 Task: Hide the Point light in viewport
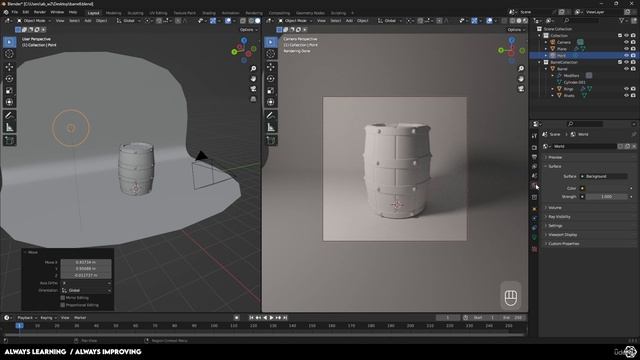626,55
